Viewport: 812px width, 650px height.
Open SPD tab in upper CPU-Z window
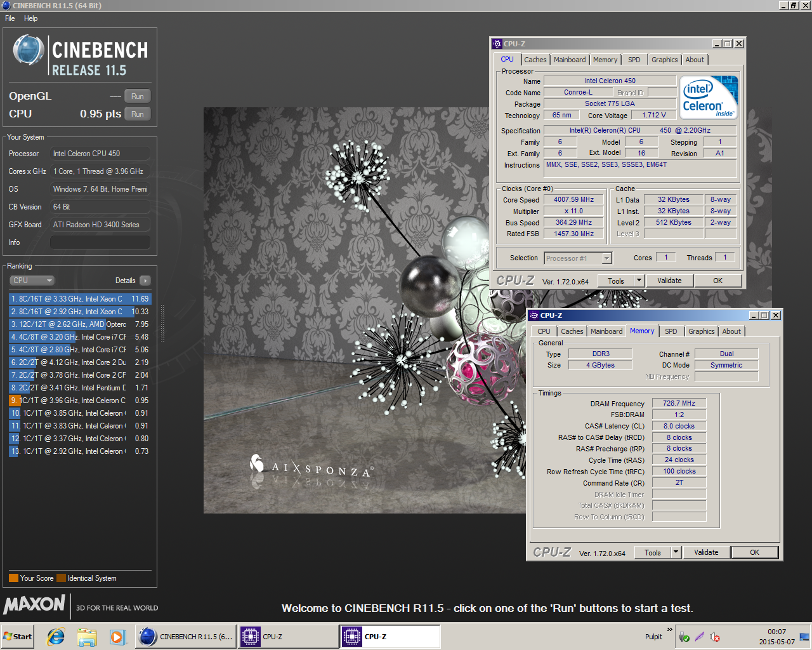point(634,60)
